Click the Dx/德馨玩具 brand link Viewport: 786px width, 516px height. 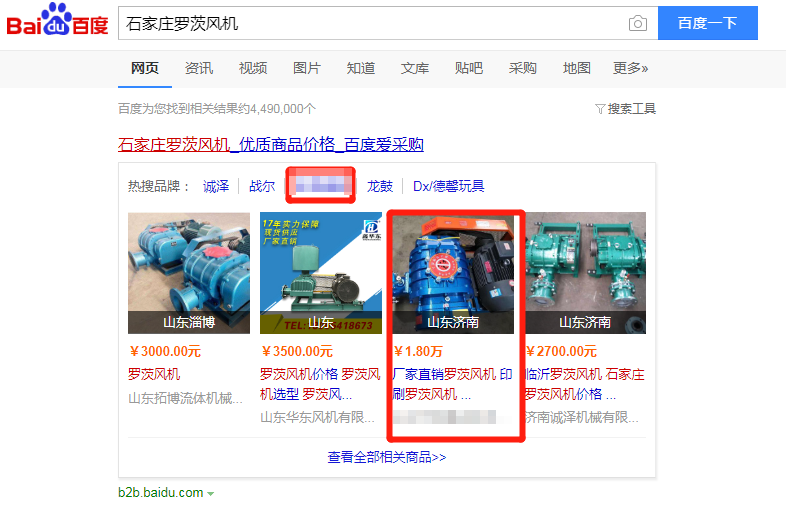(449, 187)
